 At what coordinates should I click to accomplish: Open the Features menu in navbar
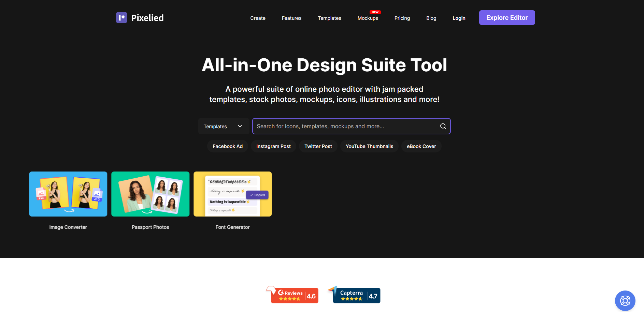coord(291,18)
